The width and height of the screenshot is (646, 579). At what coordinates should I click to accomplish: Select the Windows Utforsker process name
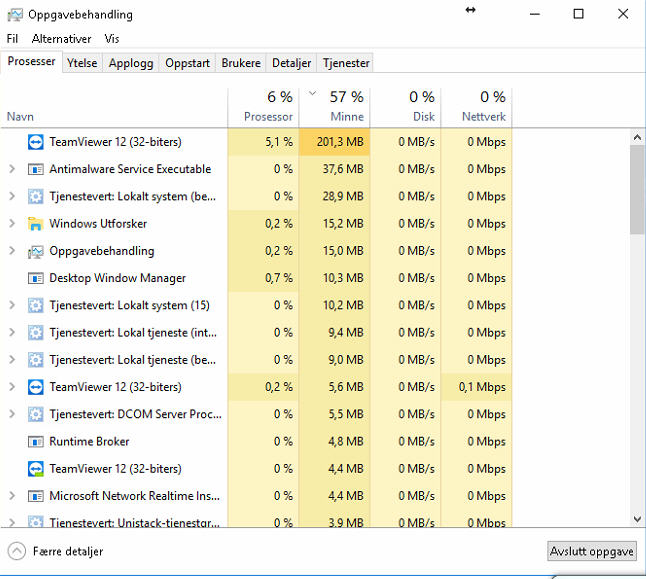(98, 224)
